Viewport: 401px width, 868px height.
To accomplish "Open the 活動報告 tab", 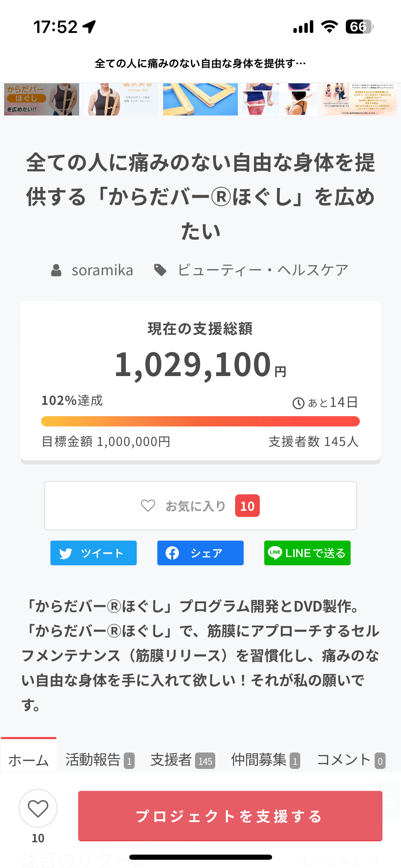I will [99, 760].
